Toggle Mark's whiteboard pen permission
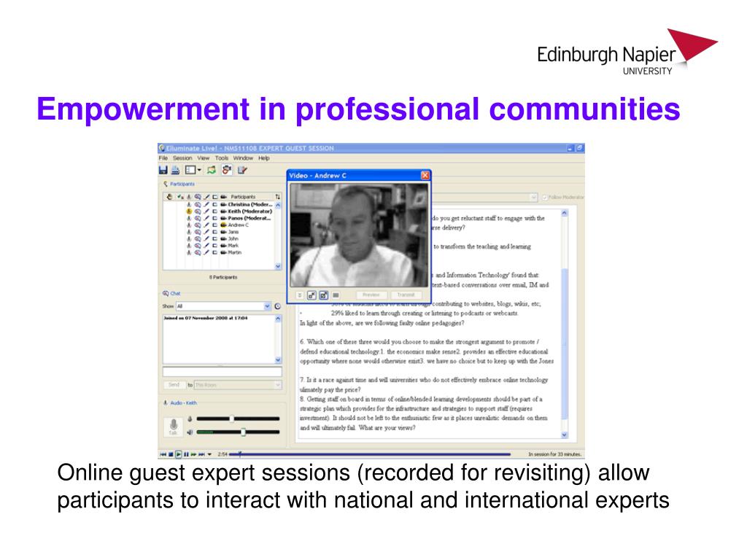The width and height of the screenshot is (747, 560). pyautogui.click(x=206, y=246)
